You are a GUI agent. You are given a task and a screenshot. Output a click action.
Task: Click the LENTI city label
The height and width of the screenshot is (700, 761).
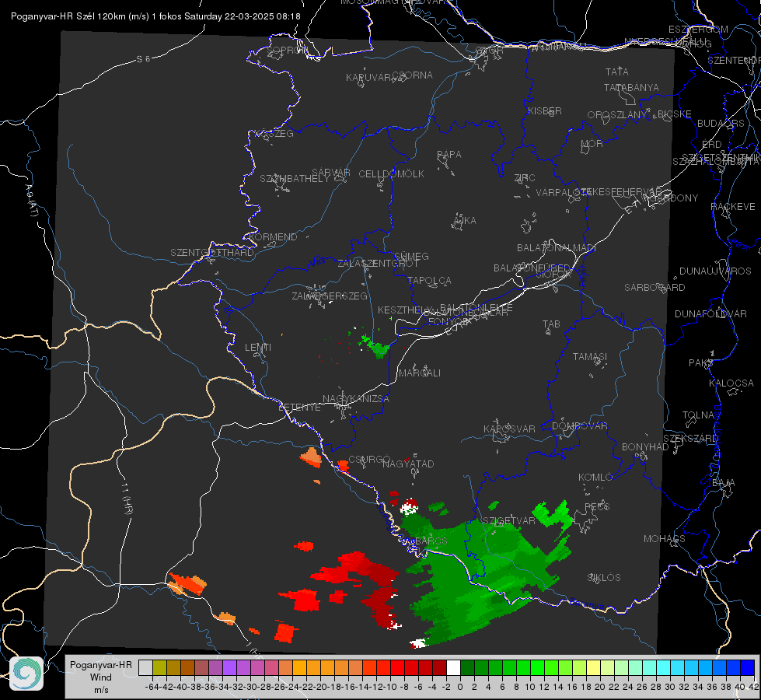coord(258,348)
